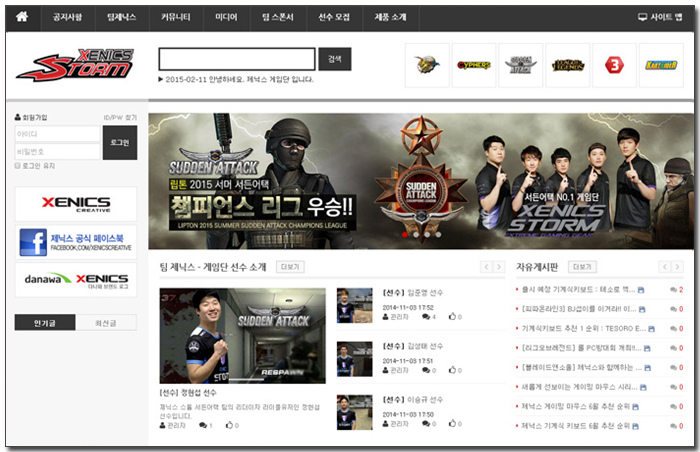
Task: Select the third carousel dot
Action: tap(427, 234)
